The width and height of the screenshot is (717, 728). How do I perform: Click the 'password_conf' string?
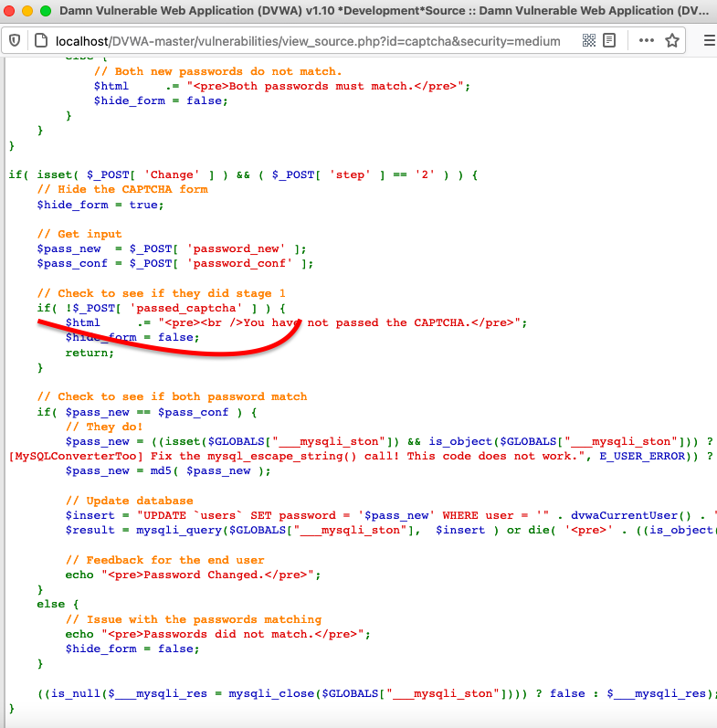(x=239, y=264)
